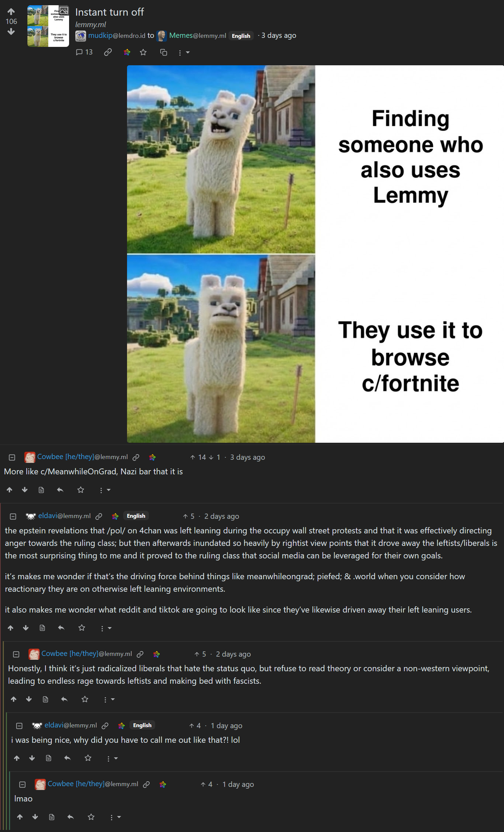Open the post thumbnail image
The width and height of the screenshot is (504, 832).
48,26
